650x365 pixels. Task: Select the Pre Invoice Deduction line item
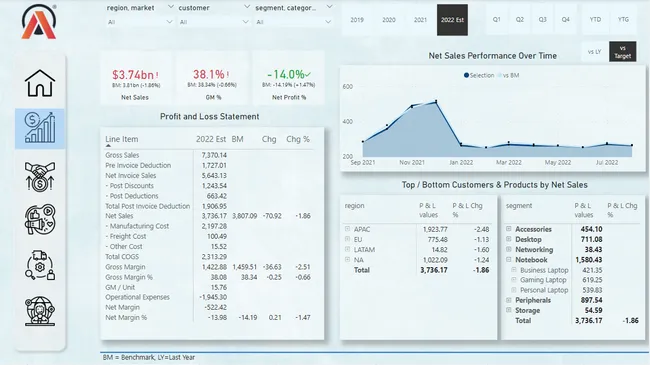click(x=138, y=165)
